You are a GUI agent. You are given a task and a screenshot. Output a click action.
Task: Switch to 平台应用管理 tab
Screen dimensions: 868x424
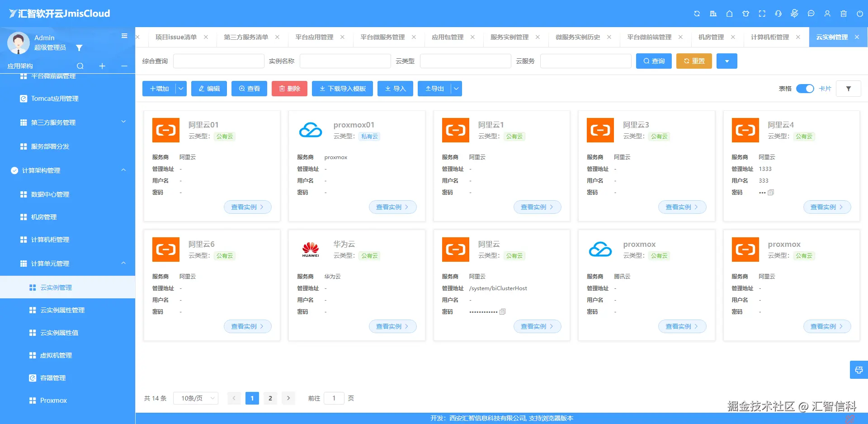314,37
